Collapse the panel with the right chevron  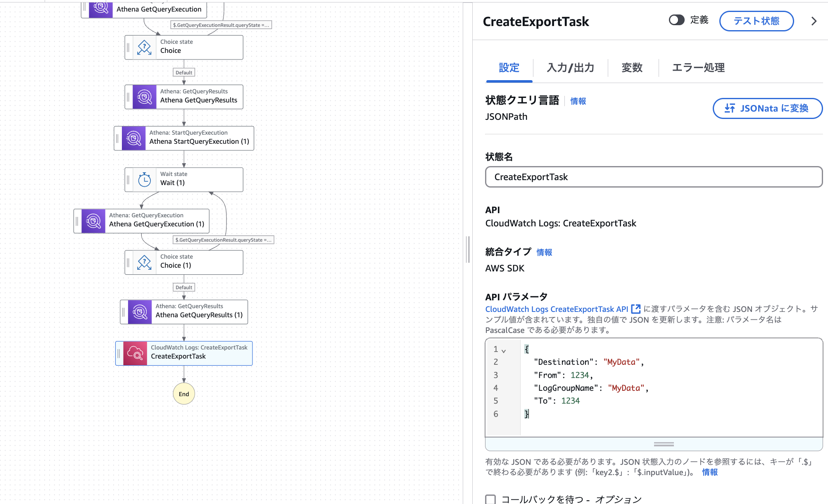(814, 21)
